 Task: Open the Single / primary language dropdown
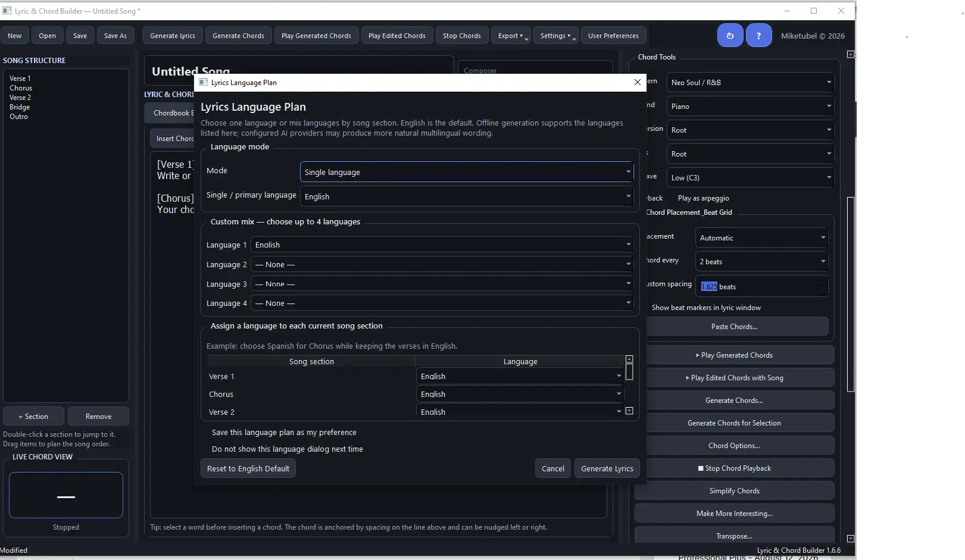[467, 196]
